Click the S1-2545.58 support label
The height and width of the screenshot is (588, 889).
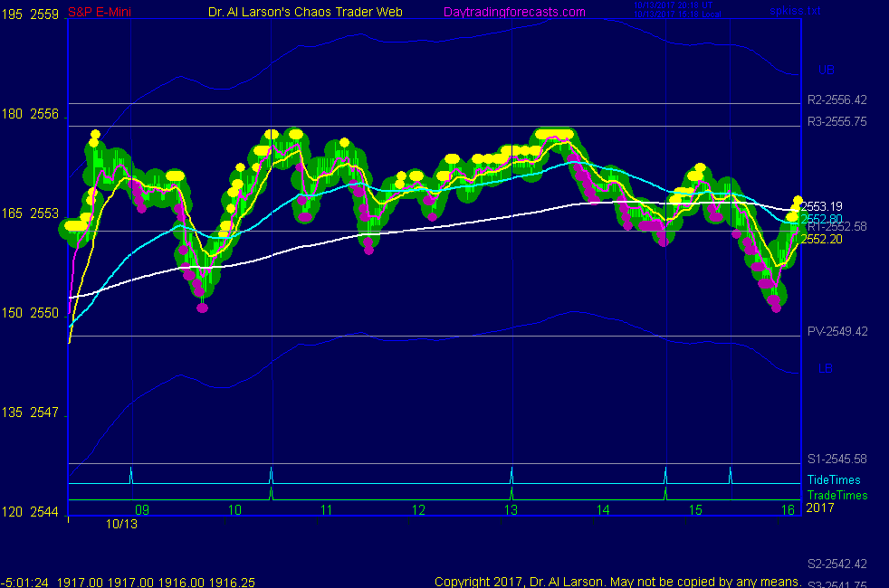(x=837, y=459)
